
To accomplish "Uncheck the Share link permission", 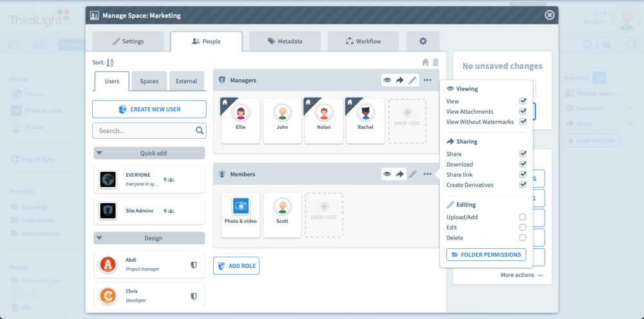I will [x=522, y=174].
